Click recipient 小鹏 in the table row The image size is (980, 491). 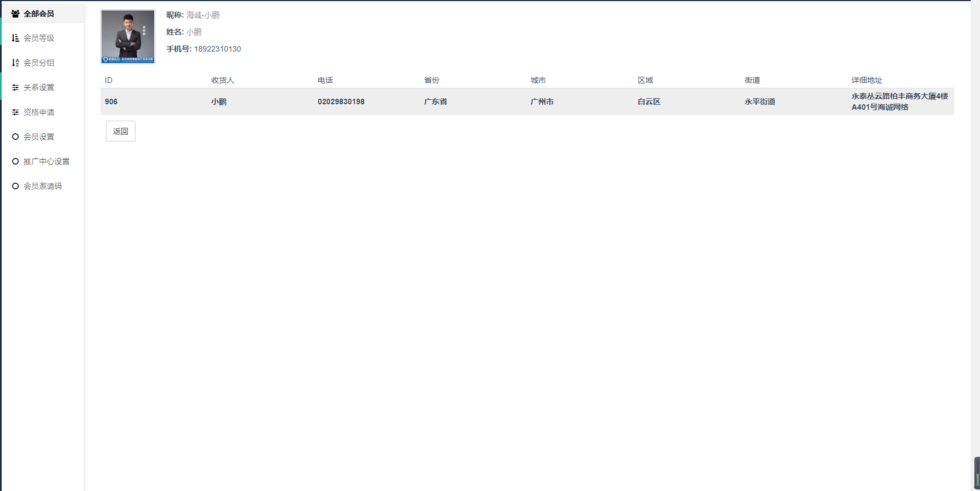(x=219, y=101)
